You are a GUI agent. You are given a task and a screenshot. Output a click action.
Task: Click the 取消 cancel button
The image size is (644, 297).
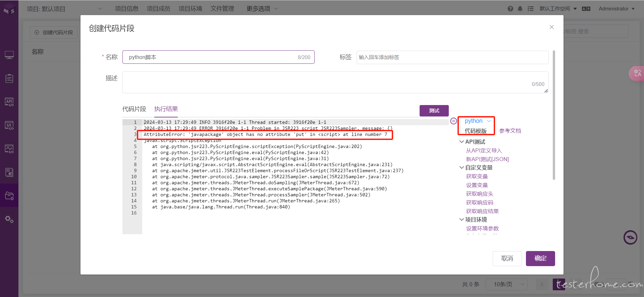[507, 258]
